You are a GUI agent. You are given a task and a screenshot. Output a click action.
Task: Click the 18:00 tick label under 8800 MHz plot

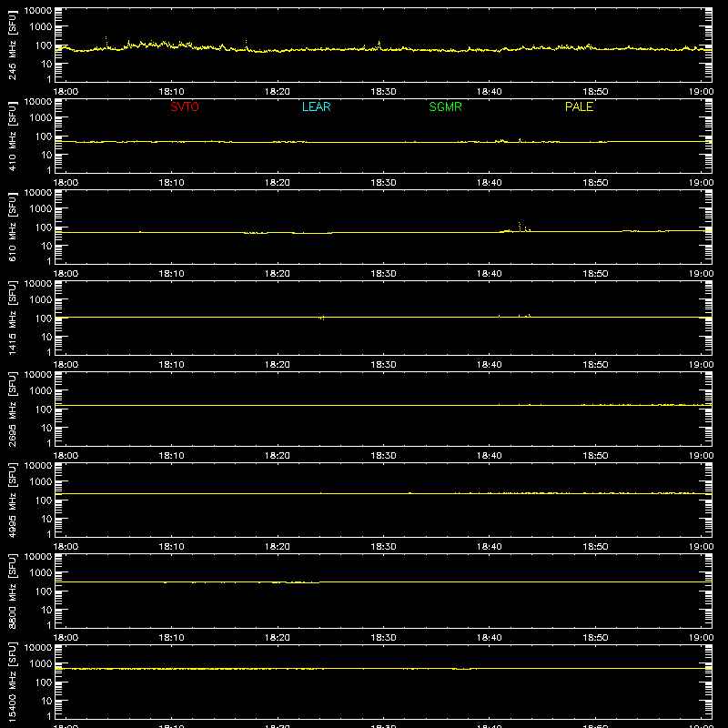(x=66, y=638)
